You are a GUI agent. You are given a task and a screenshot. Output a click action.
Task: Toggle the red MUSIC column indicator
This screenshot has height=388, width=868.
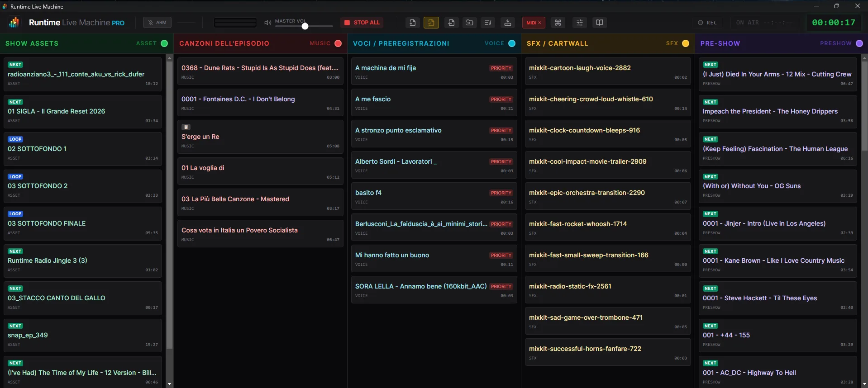(x=338, y=43)
